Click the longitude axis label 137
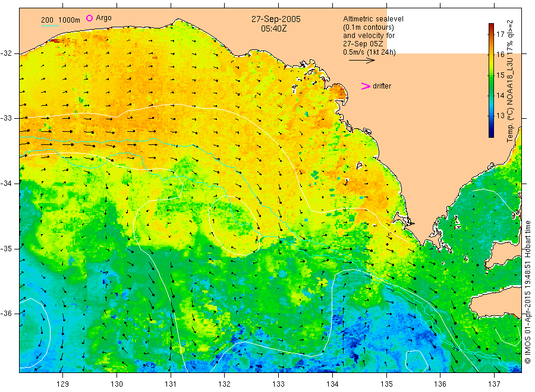Screen dimensions: 535x392 [x=494, y=384]
